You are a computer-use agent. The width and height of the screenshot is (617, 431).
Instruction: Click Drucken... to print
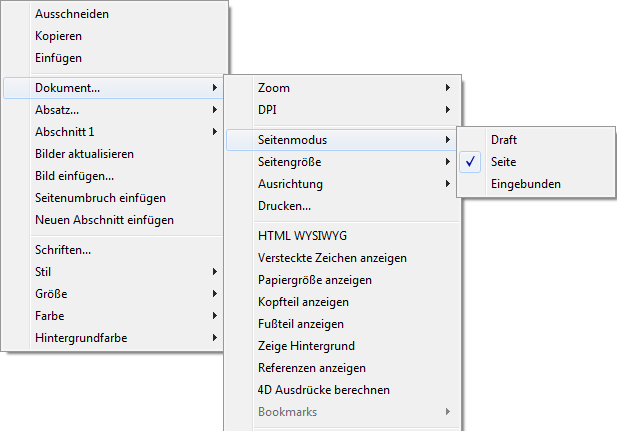point(285,206)
